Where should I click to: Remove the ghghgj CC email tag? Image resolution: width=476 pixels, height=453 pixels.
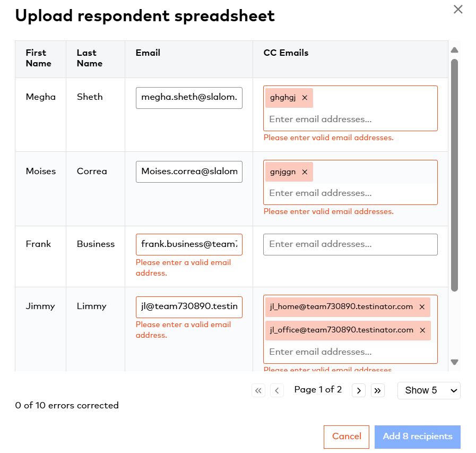point(305,98)
